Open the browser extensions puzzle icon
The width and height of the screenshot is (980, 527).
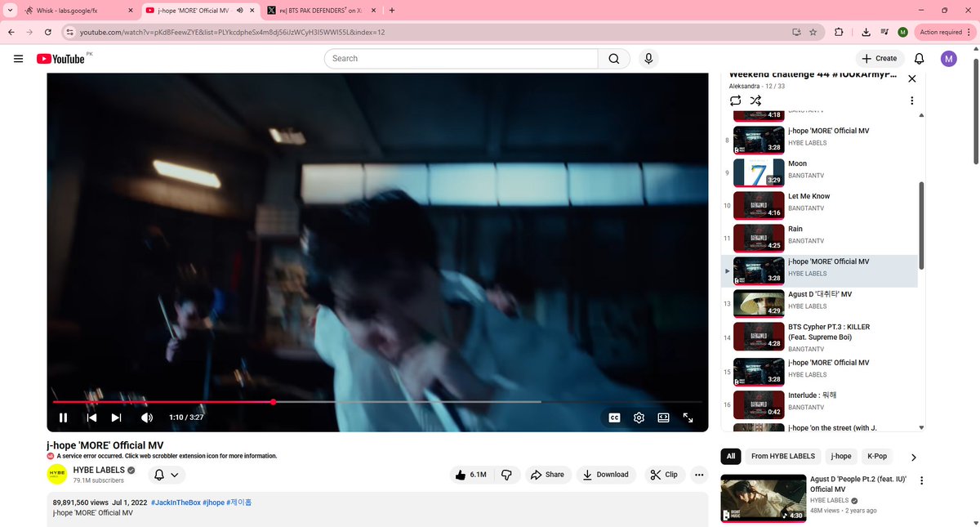coord(839,32)
